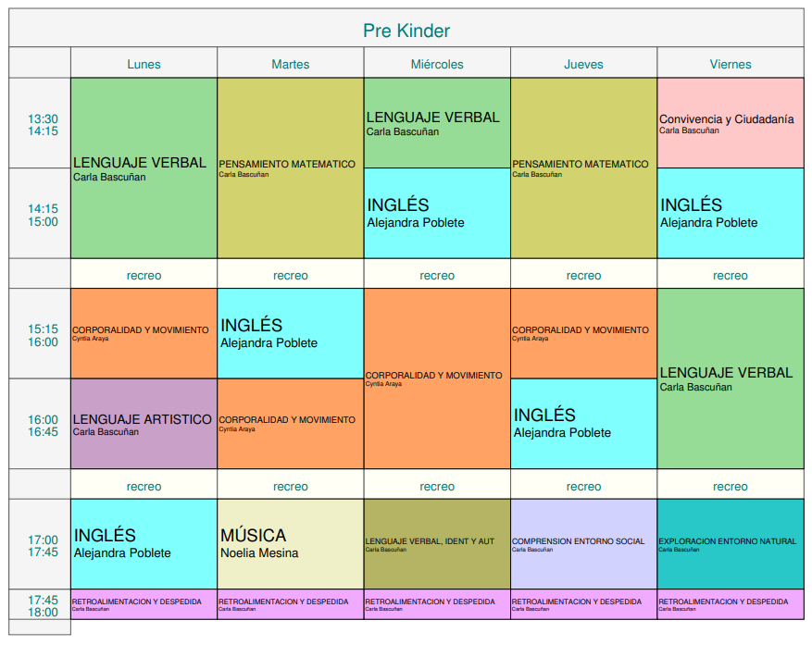Click the 13:30 14:15 time slot label
Image resolution: width=812 pixels, height=645 pixels.
click(43, 124)
